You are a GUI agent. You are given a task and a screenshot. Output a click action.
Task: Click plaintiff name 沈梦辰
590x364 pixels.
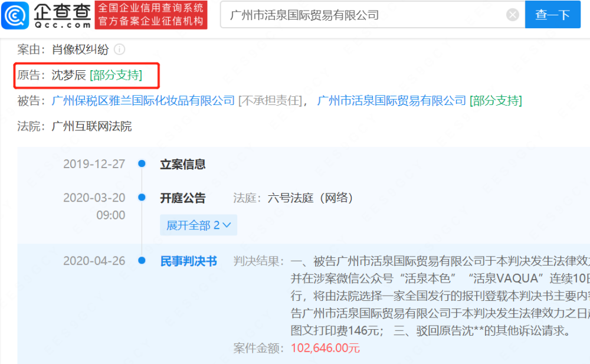click(x=69, y=75)
